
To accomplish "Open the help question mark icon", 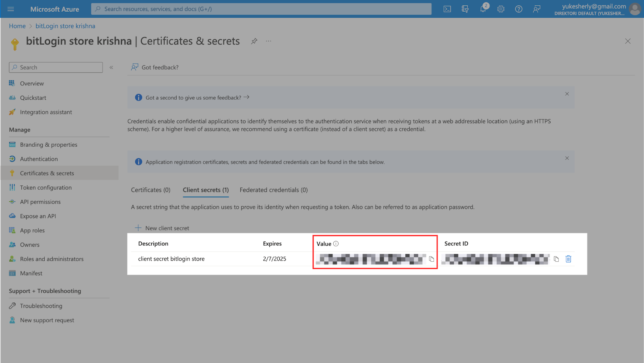I will [519, 9].
